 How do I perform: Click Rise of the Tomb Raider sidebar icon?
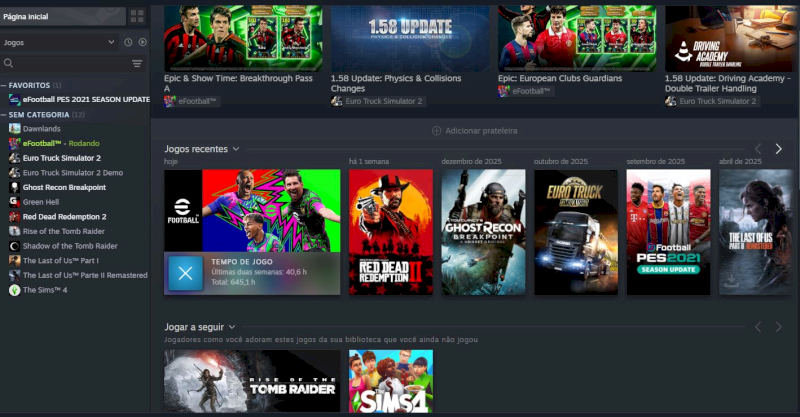pyautogui.click(x=14, y=231)
